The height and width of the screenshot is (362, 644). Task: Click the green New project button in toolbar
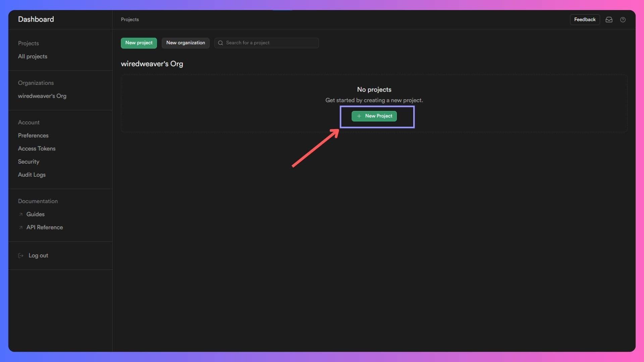tap(139, 43)
